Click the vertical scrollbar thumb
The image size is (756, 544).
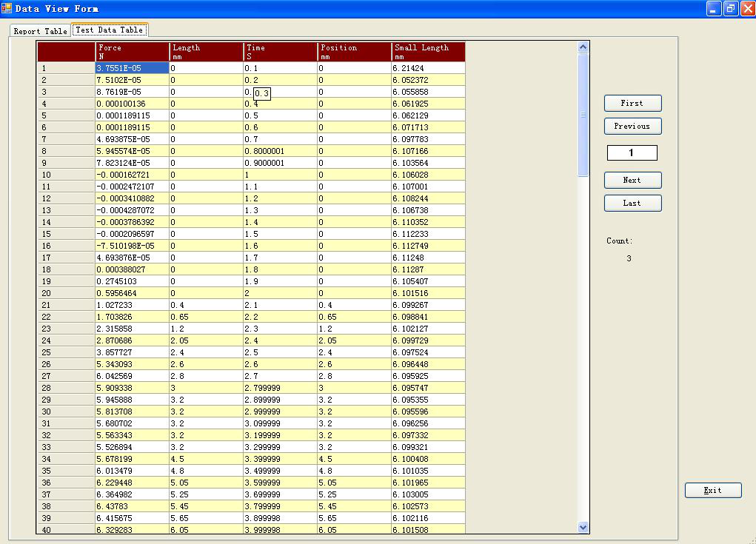[x=583, y=115]
